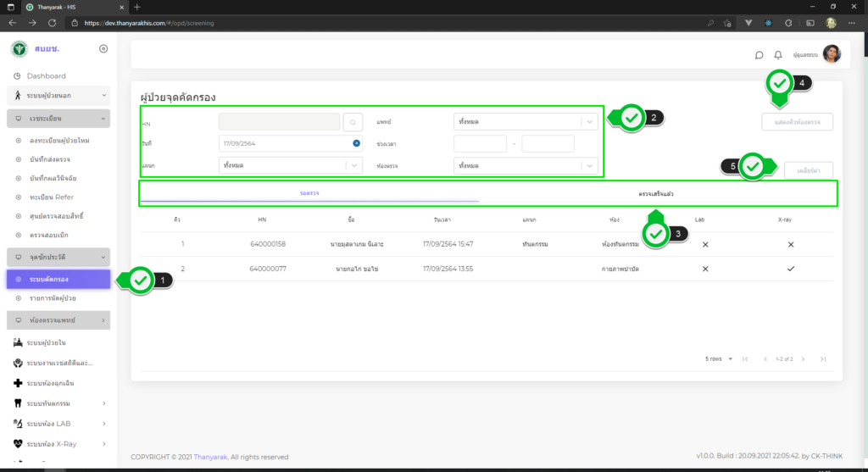Open the chat bubble icon
The width and height of the screenshot is (868, 472).
[x=759, y=55]
